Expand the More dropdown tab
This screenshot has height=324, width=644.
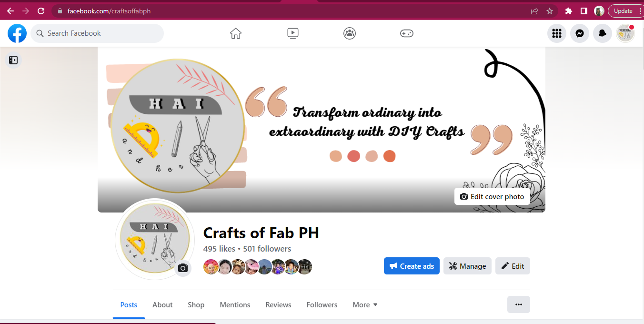(x=365, y=305)
